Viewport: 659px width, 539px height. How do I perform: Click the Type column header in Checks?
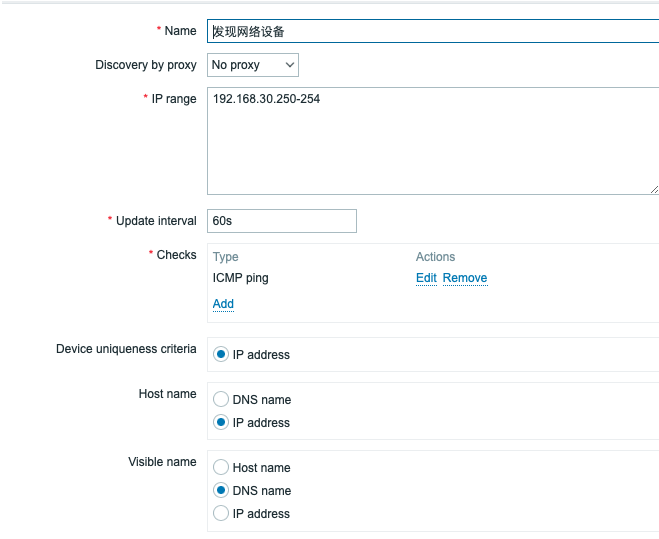(226, 257)
